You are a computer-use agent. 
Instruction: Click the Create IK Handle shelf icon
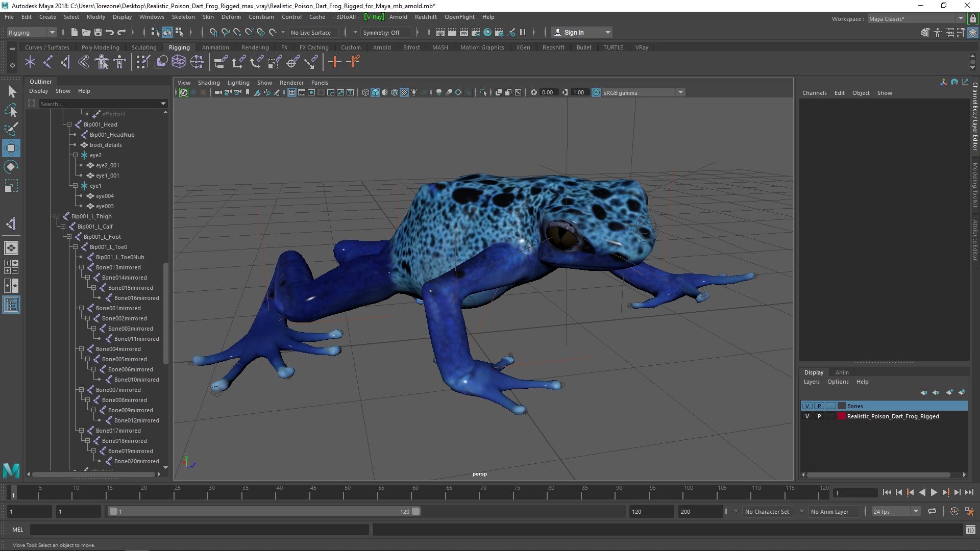(66, 62)
